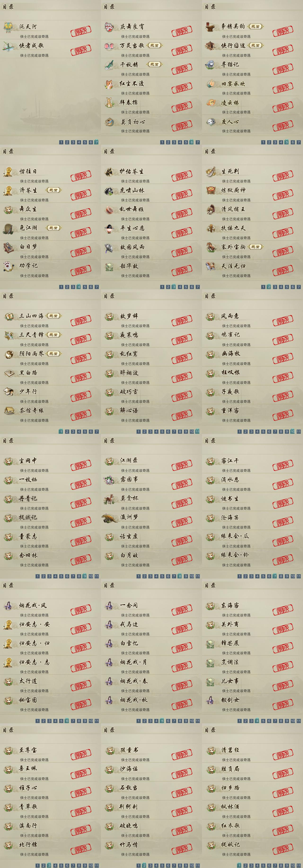
Task: Click the anvil icon next to 争铸吴钩
Action: [210, 27]
